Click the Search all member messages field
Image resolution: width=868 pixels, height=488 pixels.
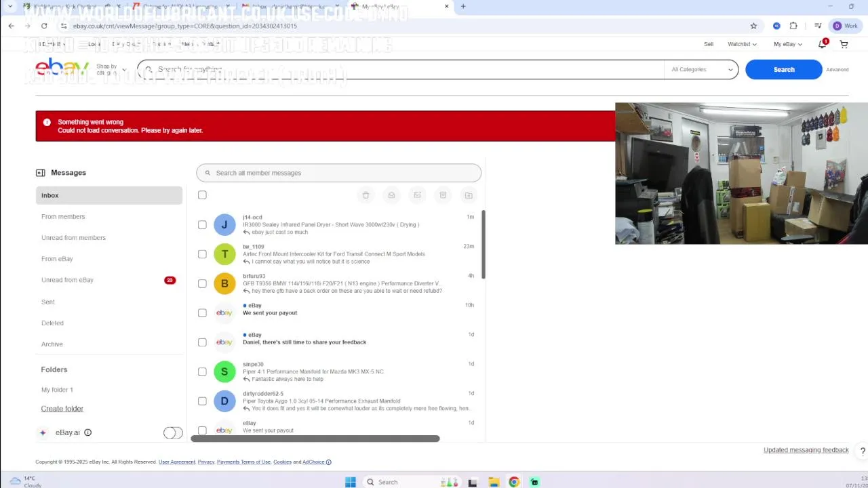[x=339, y=173]
